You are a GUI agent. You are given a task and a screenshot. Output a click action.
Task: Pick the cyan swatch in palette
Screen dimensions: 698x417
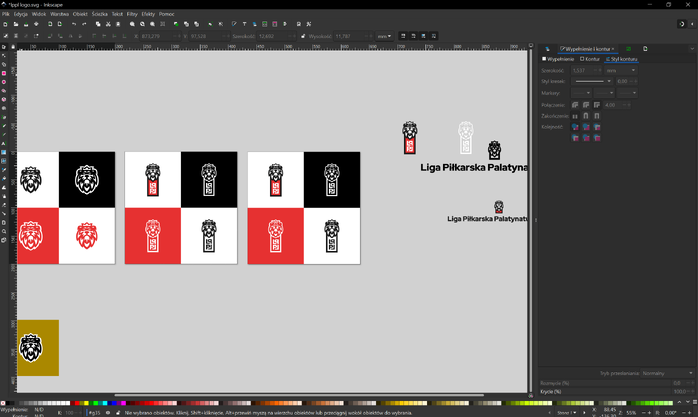(105, 403)
